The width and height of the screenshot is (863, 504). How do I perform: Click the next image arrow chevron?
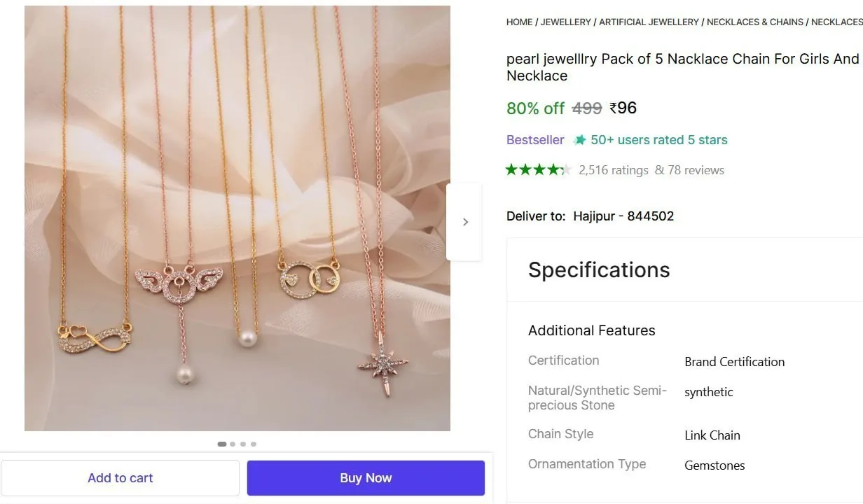(x=464, y=222)
